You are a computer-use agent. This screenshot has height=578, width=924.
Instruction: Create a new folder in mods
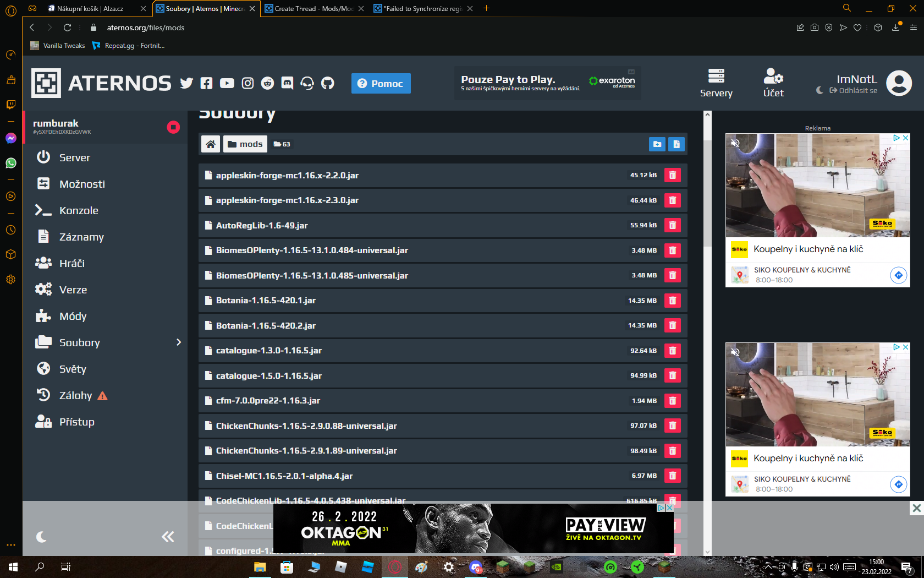pos(657,144)
